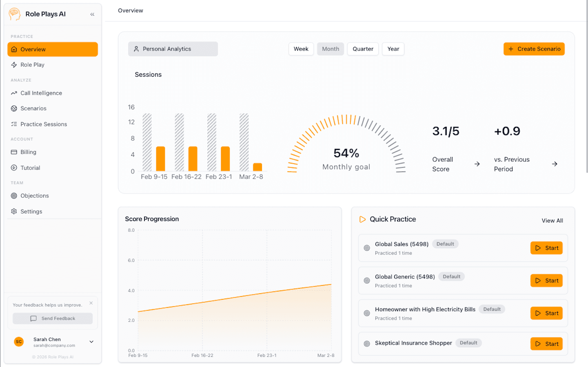Launch the Tutorial
Screen dimensions: 588x367
[x=31, y=168]
